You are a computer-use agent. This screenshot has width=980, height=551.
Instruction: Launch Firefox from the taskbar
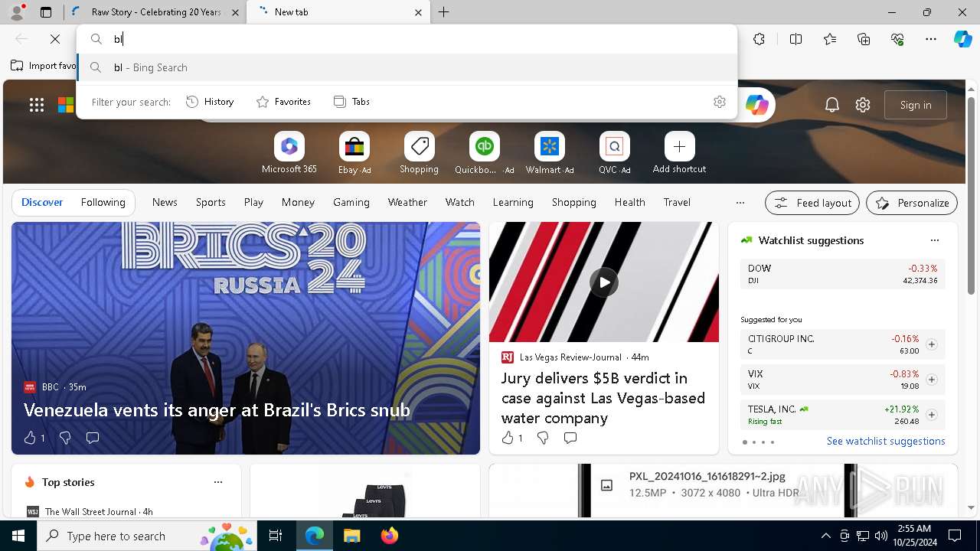pyautogui.click(x=390, y=536)
